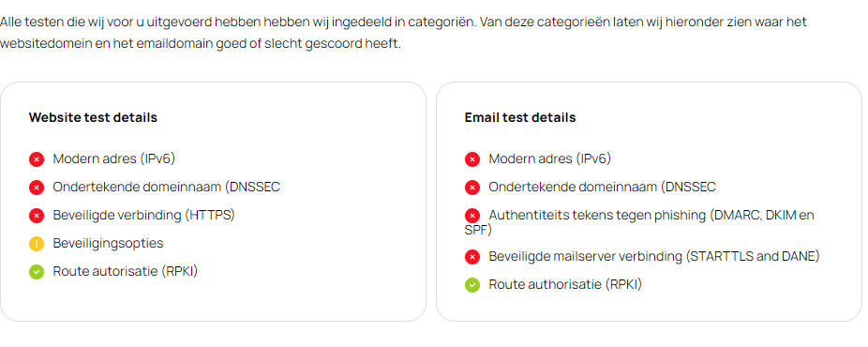Click red fail icon for website DNSSEC
This screenshot has width=868, height=347.
coord(37,188)
